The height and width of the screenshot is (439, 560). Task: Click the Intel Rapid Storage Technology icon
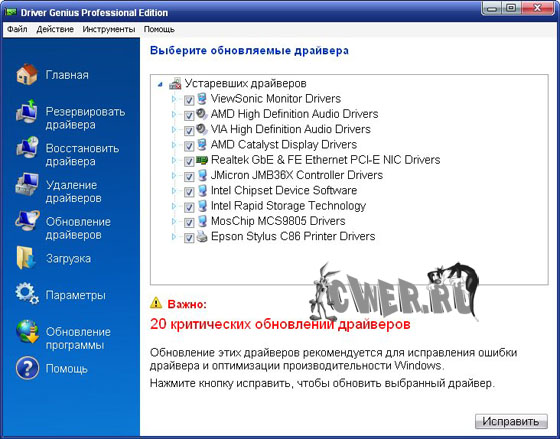(202, 206)
